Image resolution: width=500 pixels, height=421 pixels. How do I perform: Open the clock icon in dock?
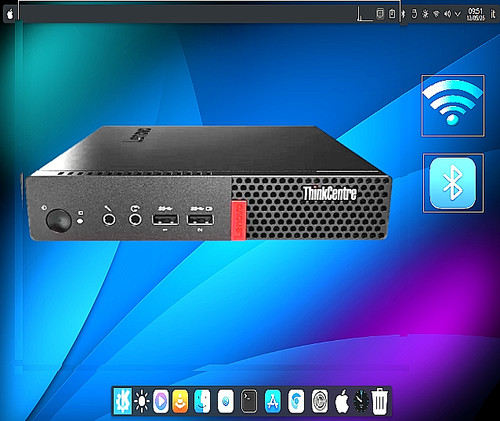[361, 401]
